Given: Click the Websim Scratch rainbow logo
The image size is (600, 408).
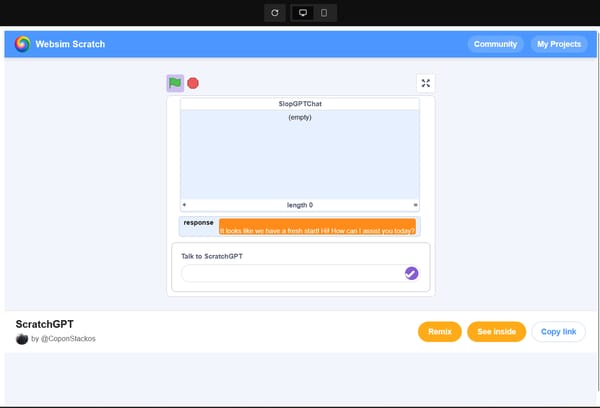Looking at the screenshot, I should tap(22, 44).
